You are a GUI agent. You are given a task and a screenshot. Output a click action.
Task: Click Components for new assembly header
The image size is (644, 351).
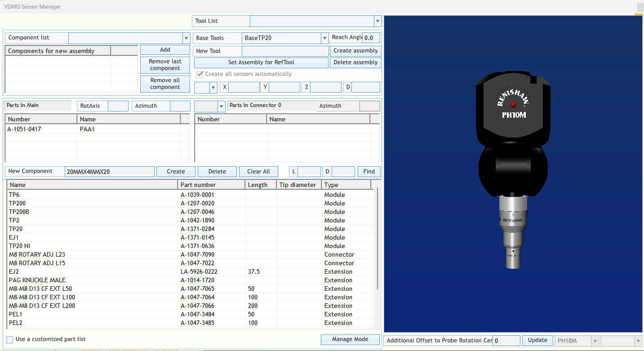58,51
